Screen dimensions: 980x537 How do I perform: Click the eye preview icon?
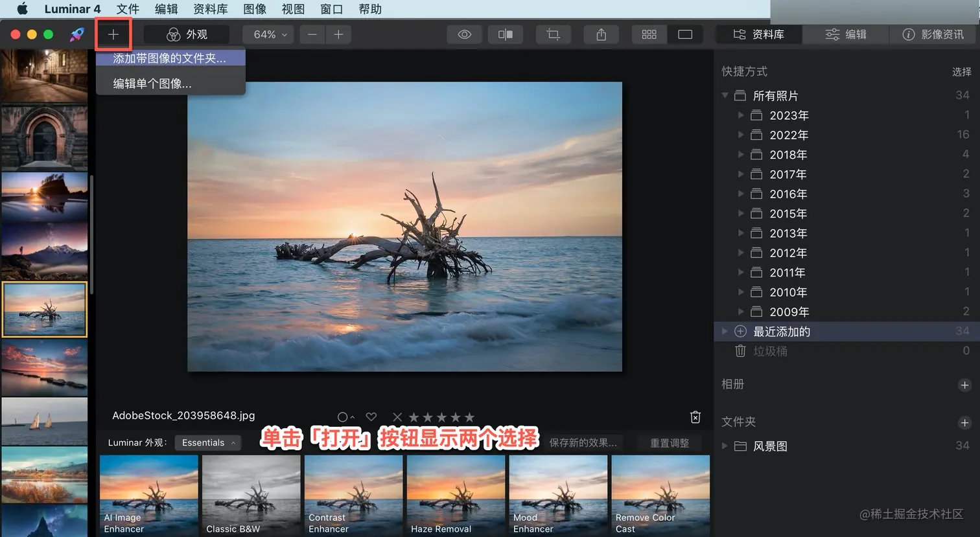464,34
